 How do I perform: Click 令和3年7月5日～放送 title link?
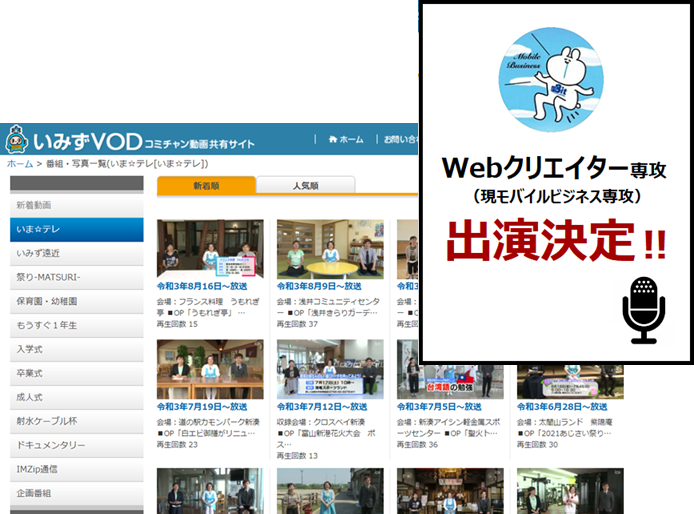439,407
